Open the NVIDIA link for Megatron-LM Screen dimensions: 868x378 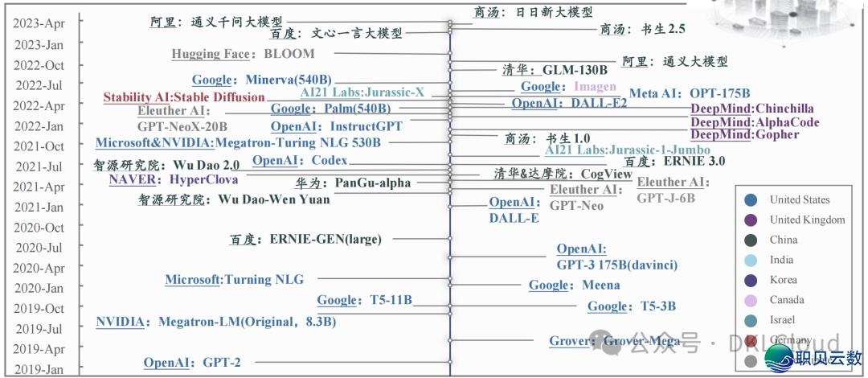coord(121,322)
